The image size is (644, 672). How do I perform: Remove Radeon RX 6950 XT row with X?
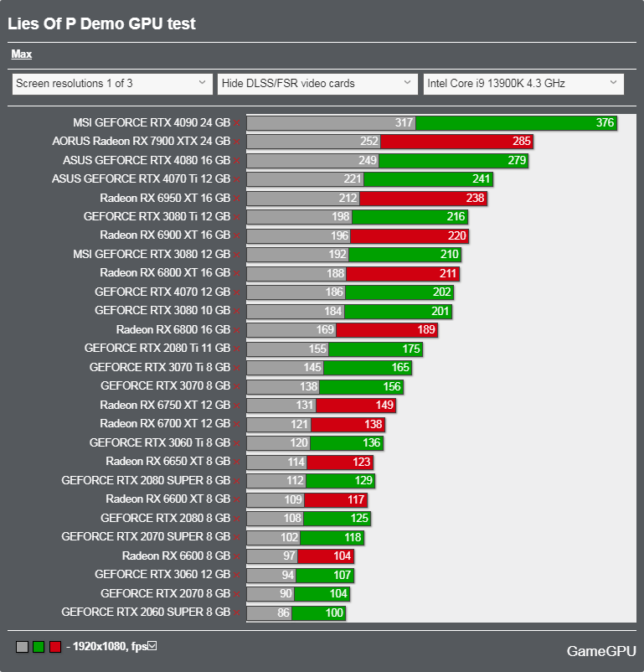pos(236,199)
